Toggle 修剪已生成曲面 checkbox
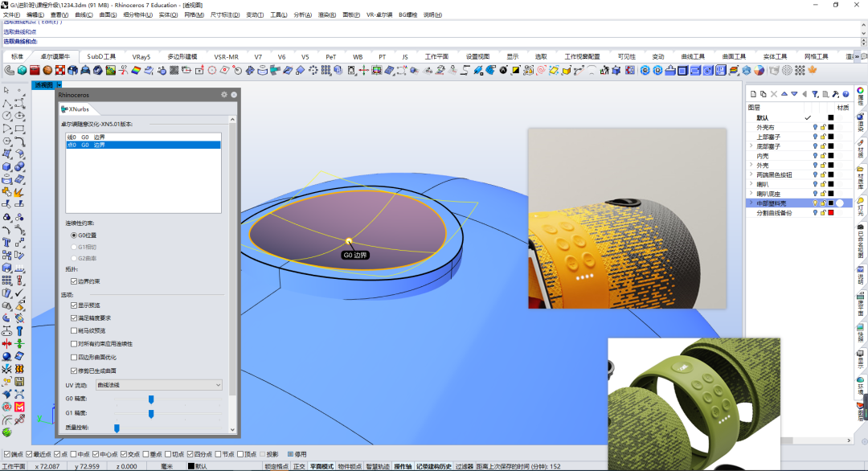The width and height of the screenshot is (868, 471). [x=74, y=371]
